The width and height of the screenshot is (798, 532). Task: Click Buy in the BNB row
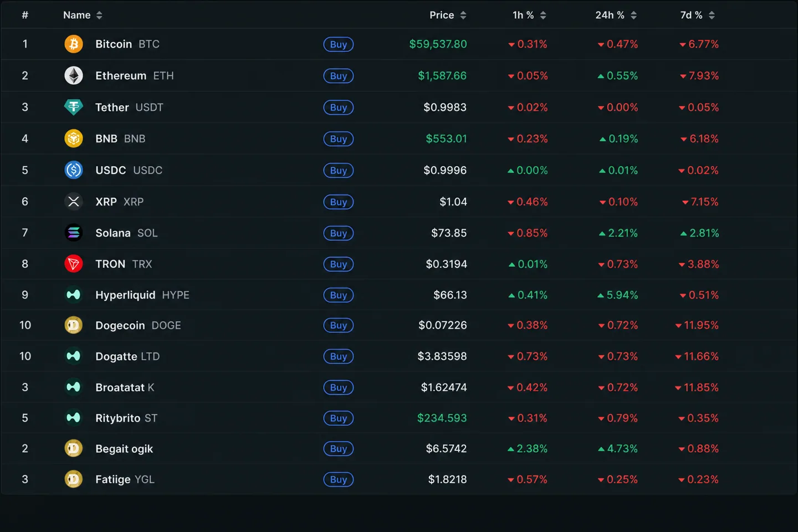[339, 139]
